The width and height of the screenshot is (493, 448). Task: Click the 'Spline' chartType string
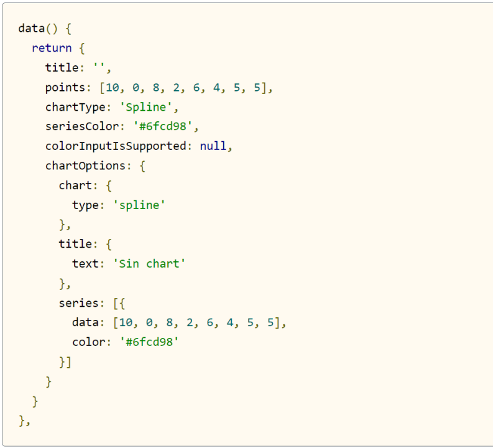pos(146,107)
